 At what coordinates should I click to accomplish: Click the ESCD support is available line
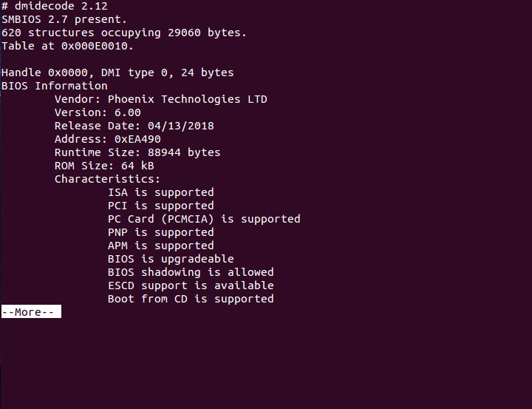191,285
